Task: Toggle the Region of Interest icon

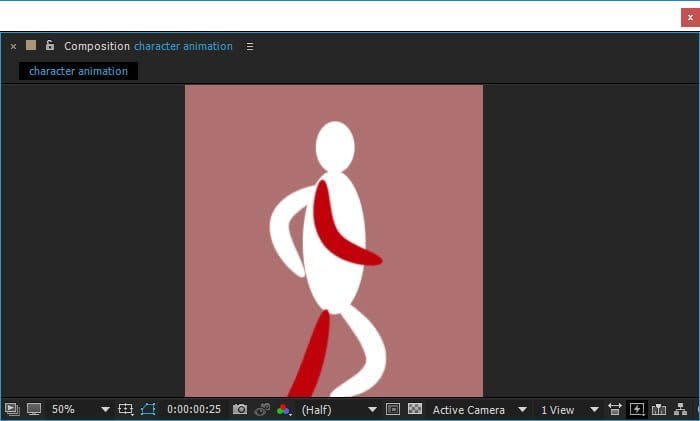Action: pyautogui.click(x=393, y=409)
